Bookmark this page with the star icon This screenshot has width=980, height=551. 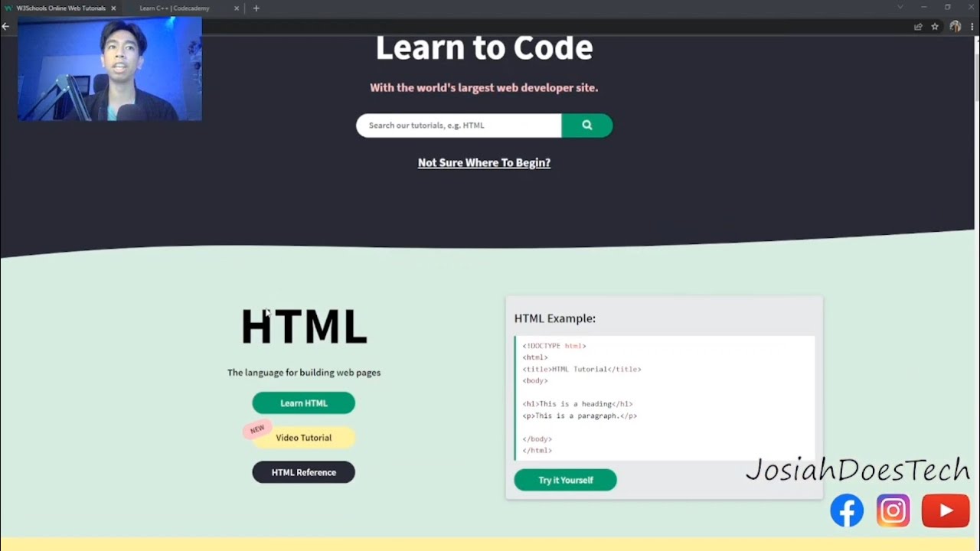[935, 26]
